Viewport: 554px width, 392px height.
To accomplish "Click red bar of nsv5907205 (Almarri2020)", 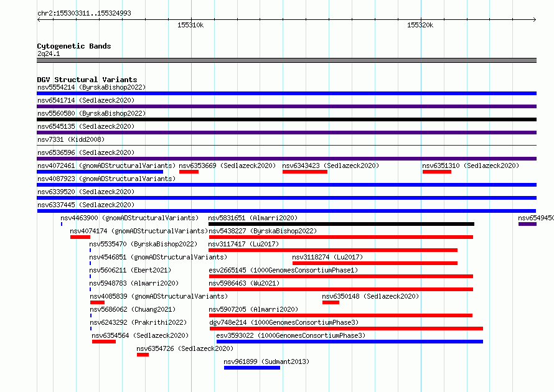I will point(340,315).
